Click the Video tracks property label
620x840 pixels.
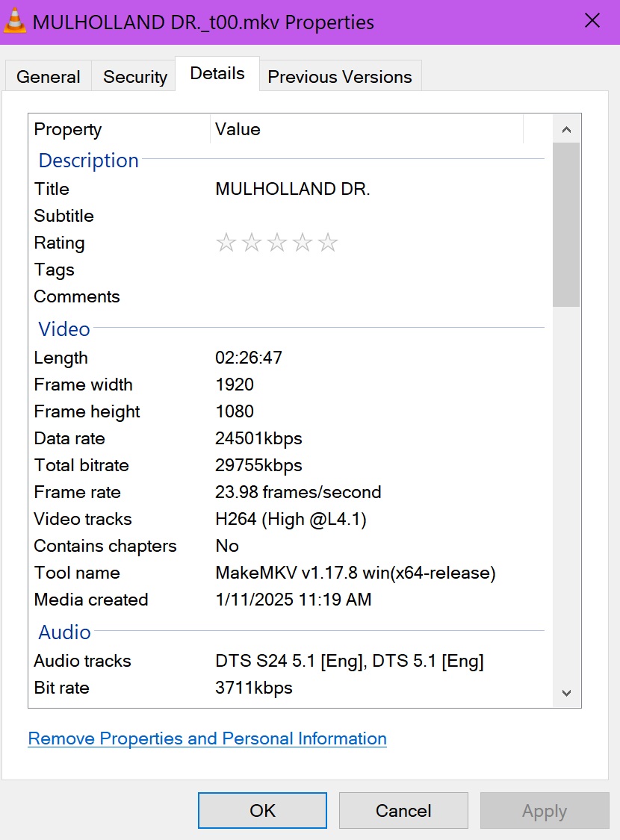tap(83, 519)
